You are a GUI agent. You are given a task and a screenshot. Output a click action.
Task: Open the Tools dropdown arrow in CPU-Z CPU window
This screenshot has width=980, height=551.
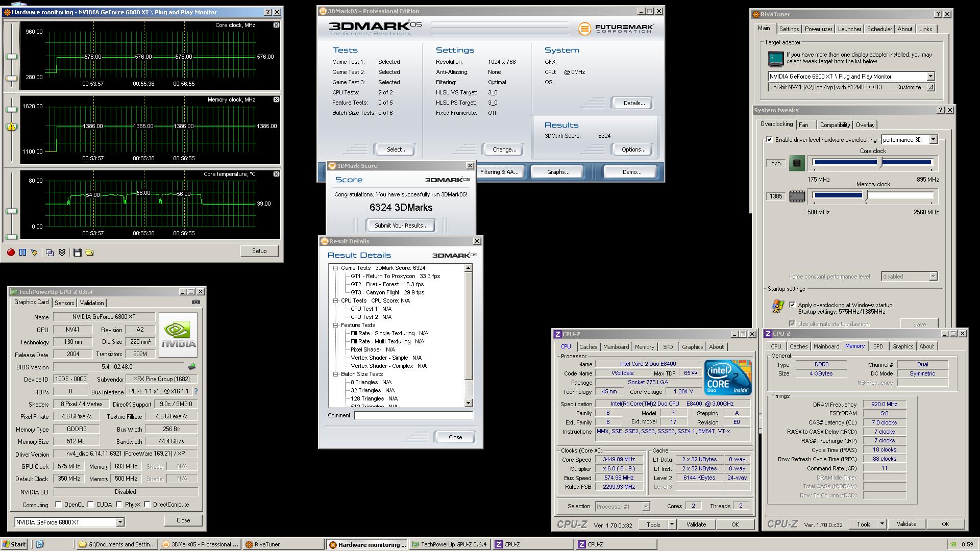click(x=672, y=524)
